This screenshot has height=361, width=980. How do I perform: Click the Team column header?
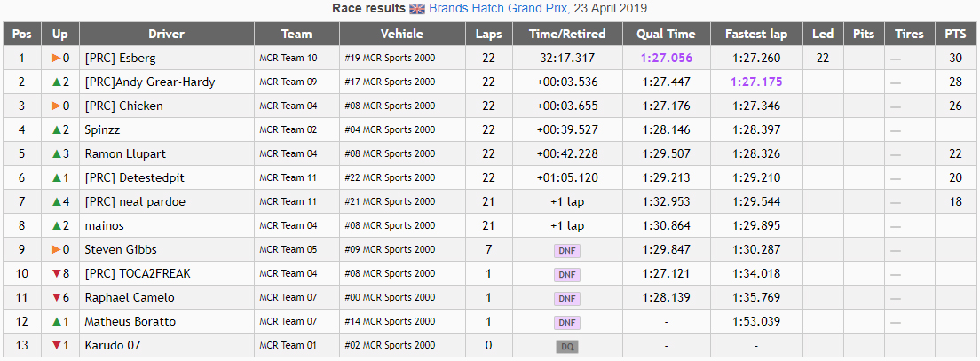tap(296, 34)
